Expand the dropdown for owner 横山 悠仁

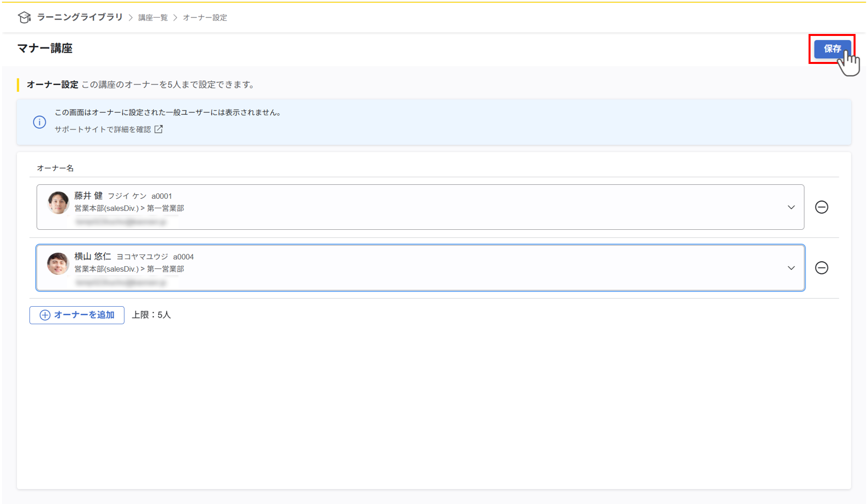(791, 268)
